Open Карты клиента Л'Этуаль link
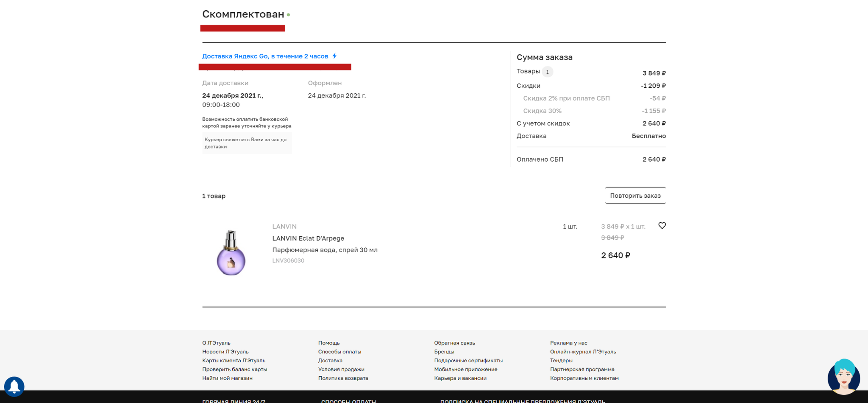 [234, 361]
